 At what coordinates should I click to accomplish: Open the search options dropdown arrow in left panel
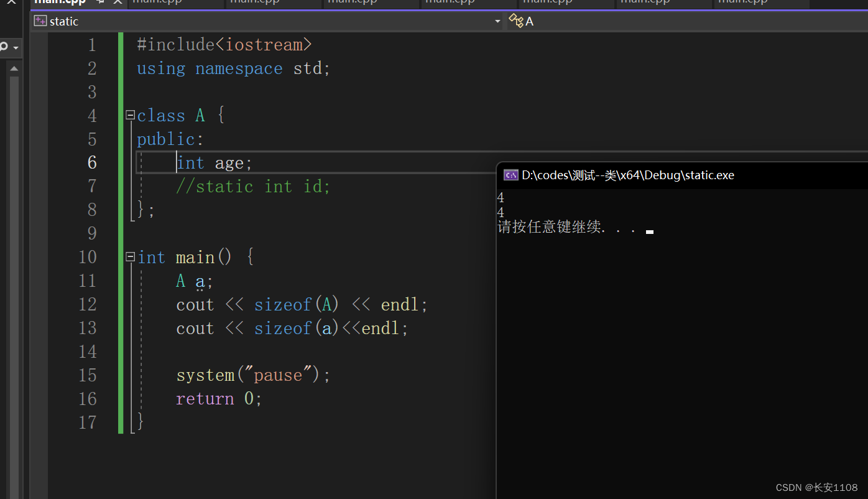[x=16, y=47]
